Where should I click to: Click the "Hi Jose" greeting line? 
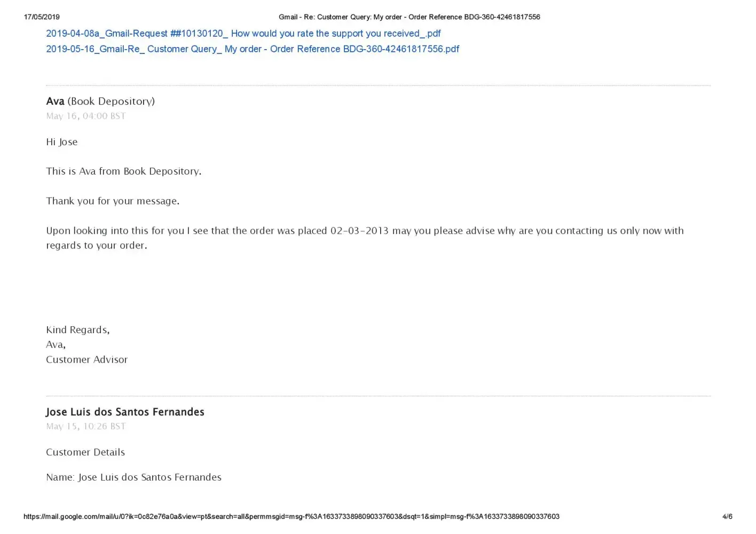point(62,142)
